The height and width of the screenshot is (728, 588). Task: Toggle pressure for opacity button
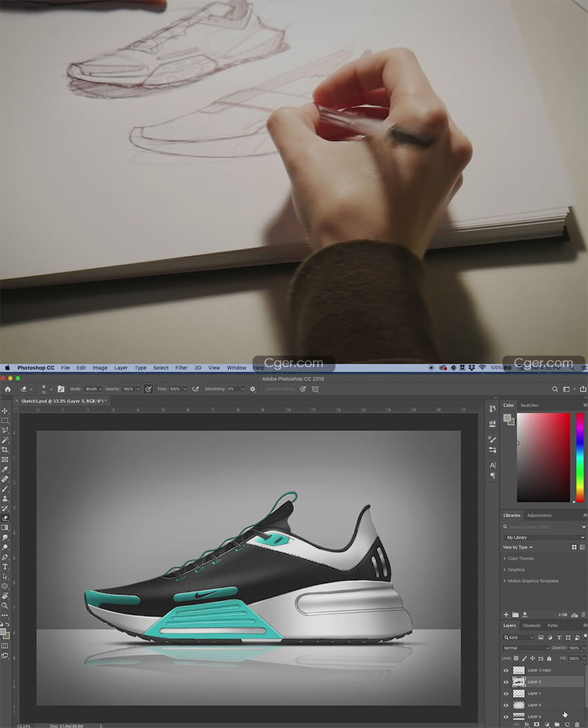click(x=148, y=389)
